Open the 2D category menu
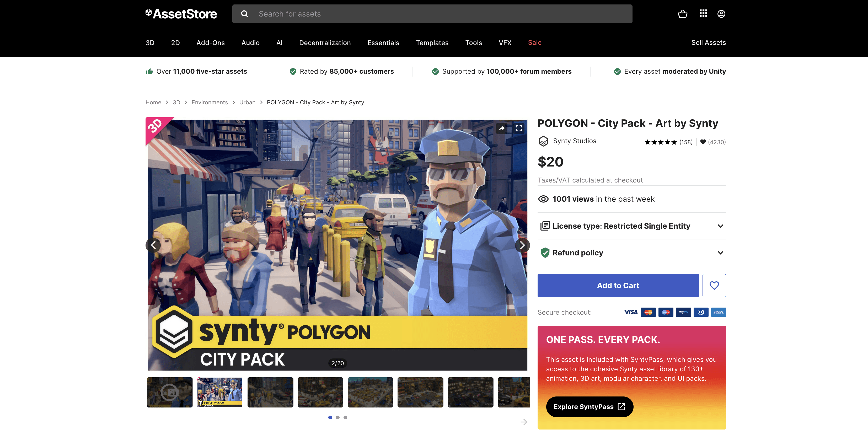 175,43
